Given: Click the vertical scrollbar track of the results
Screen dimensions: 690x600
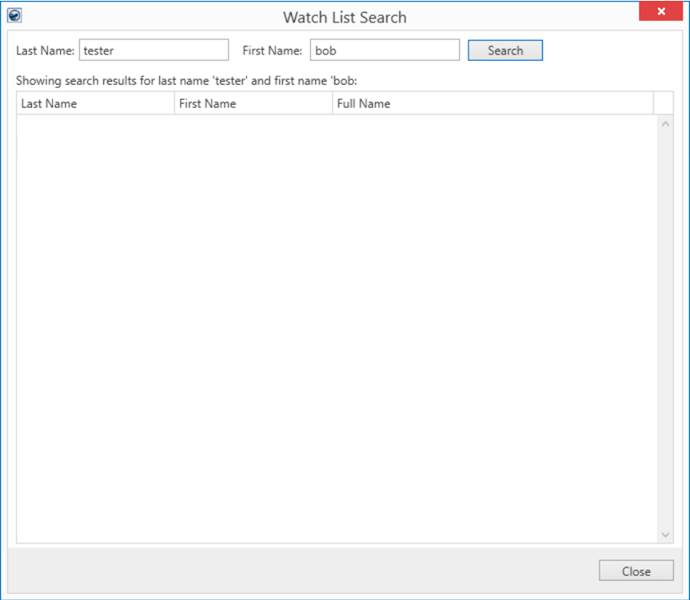Looking at the screenshot, I should click(666, 330).
